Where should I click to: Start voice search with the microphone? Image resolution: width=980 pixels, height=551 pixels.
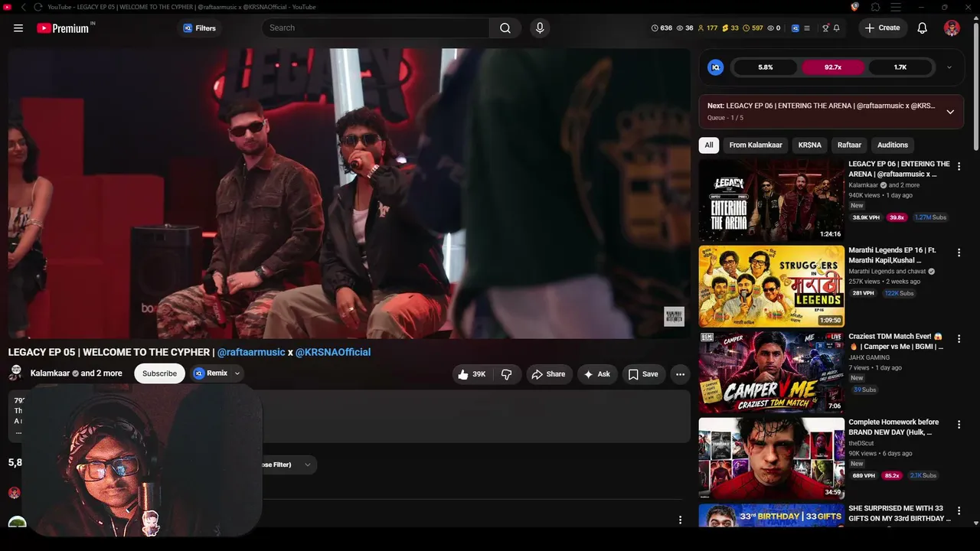[x=540, y=28]
